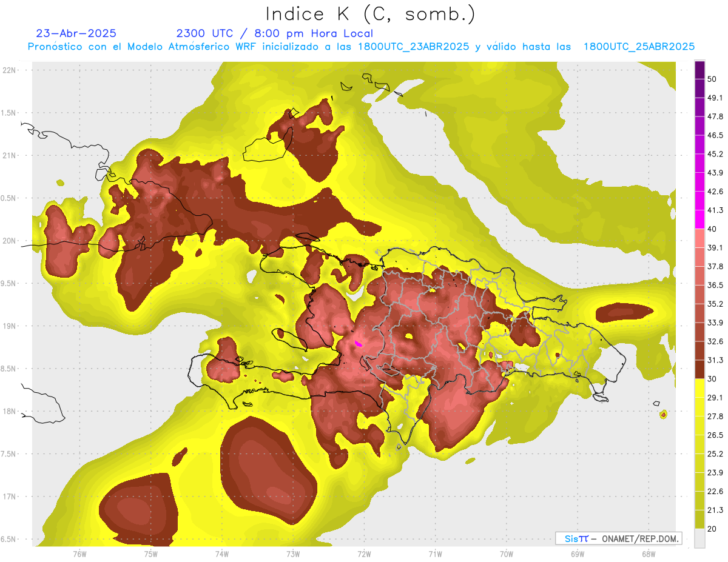Click the dark purple colorbar swatch above 50

pos(699,70)
